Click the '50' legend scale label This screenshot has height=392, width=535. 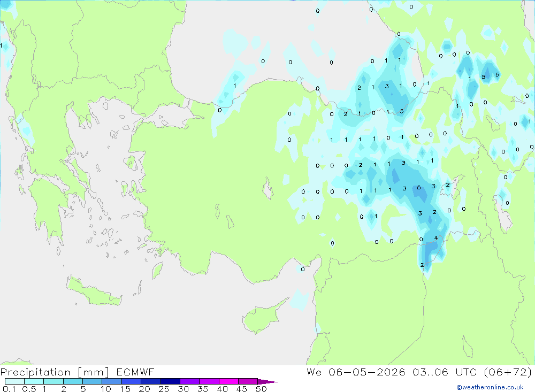[261, 389]
